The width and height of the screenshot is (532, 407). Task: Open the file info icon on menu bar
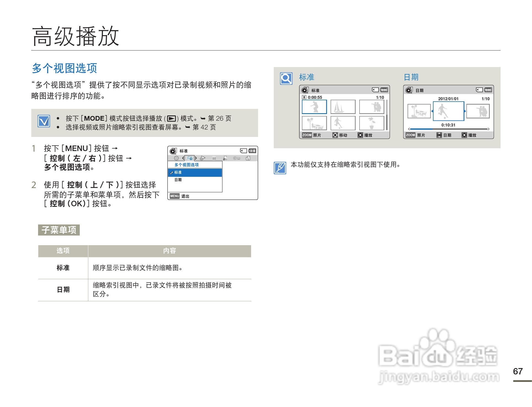[248, 158]
